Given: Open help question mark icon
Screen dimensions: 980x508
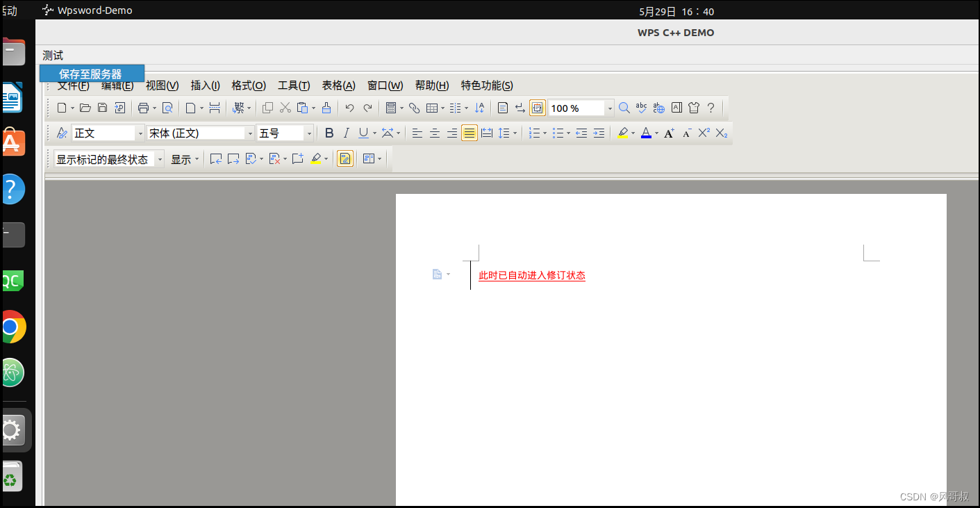Looking at the screenshot, I should coord(711,108).
